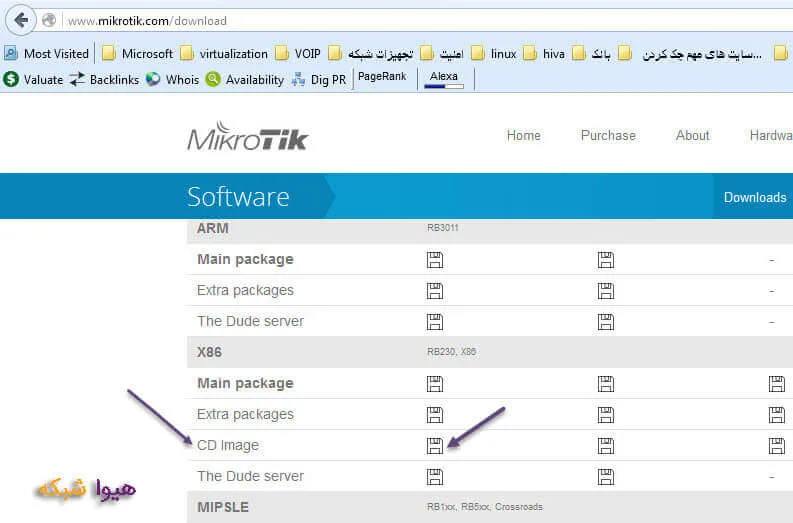
Task: Download X86 CD Image, second column
Action: pyautogui.click(x=606, y=446)
